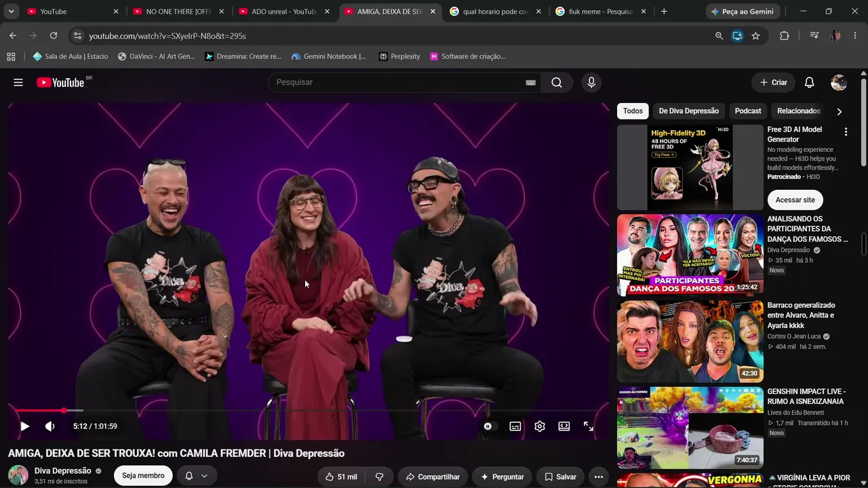
Task: Open the media controls icon in the toolbar
Action: pyautogui.click(x=814, y=36)
